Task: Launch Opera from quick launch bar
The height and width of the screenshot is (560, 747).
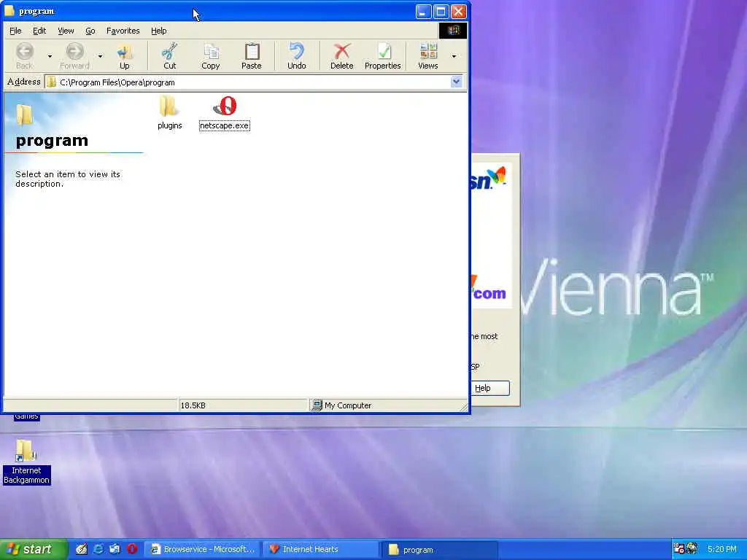Action: tap(132, 549)
